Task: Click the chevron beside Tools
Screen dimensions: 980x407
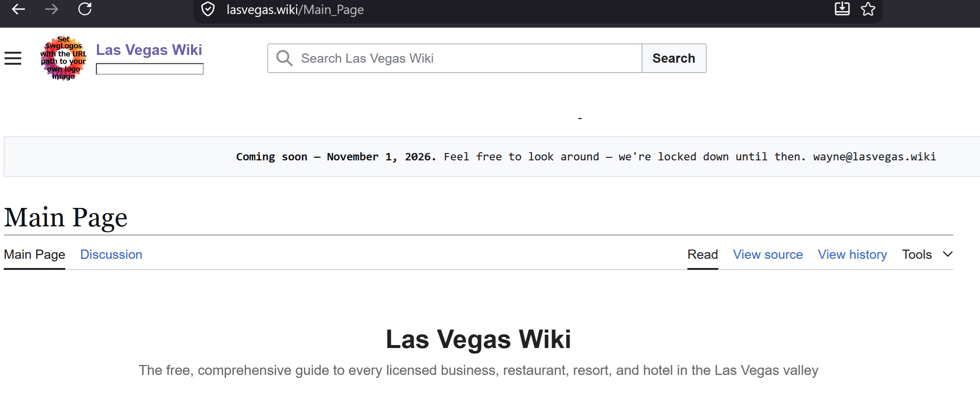Action: click(x=948, y=254)
